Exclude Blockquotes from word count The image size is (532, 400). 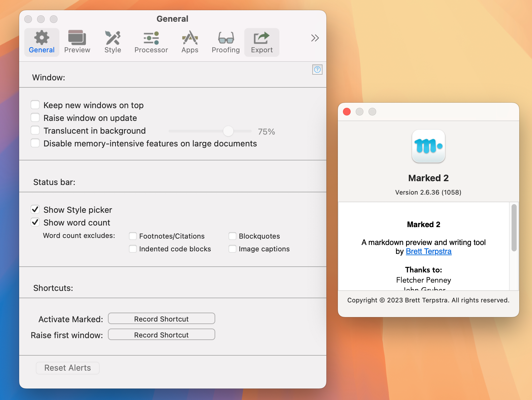click(232, 236)
